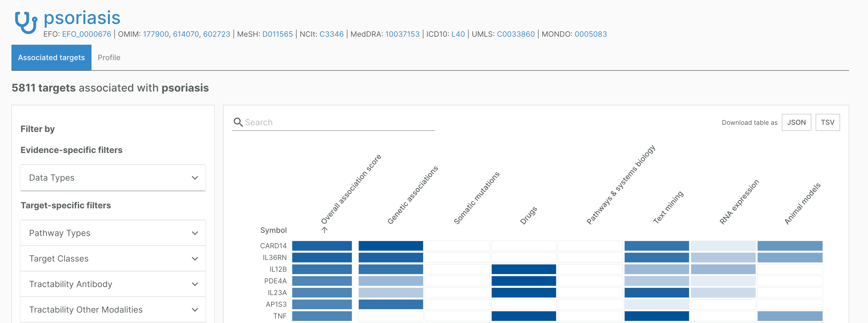Click the search magnifier icon

pyautogui.click(x=238, y=122)
